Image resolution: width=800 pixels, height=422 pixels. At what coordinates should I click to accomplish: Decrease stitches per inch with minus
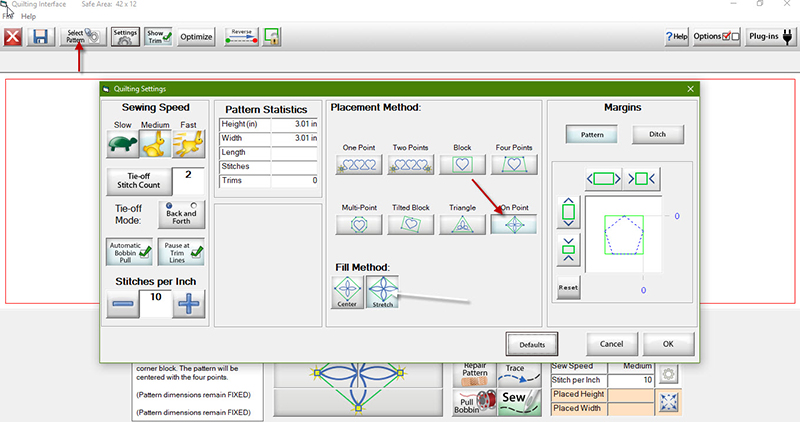(122, 304)
